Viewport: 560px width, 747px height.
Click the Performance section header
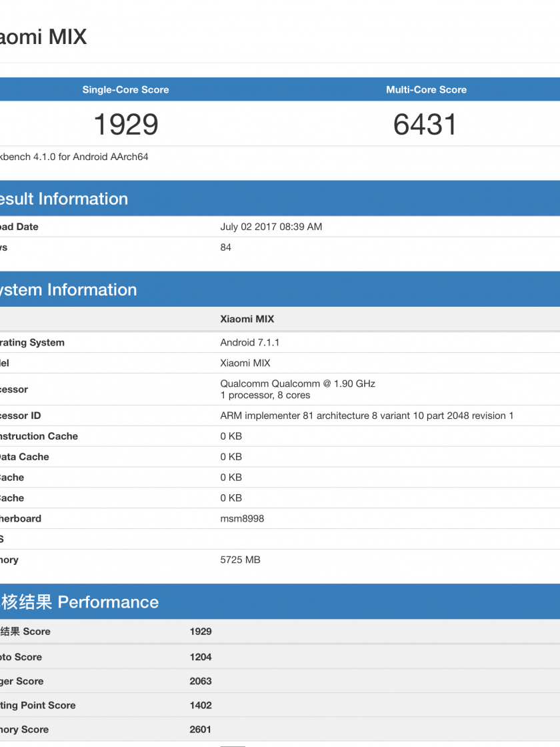[x=80, y=602]
